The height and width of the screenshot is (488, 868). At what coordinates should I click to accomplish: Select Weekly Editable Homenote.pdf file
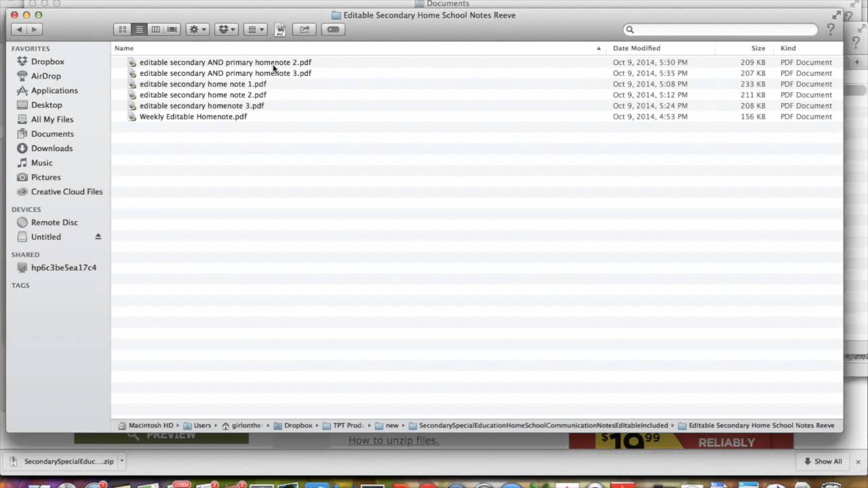pyautogui.click(x=193, y=117)
